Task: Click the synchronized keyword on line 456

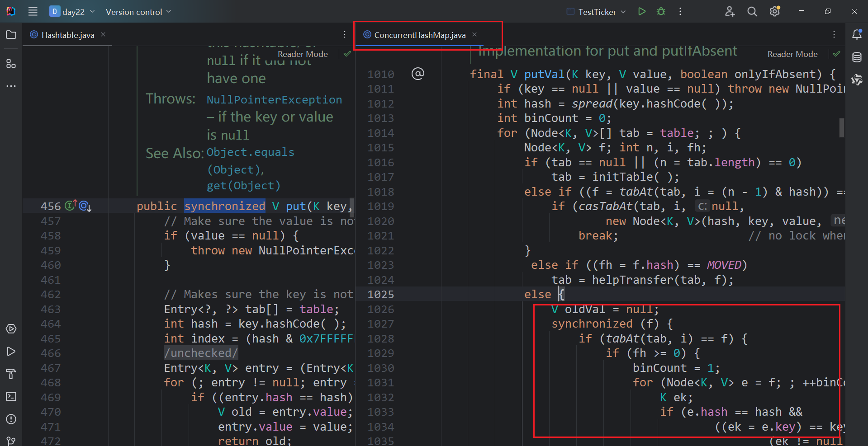Action: tap(224, 206)
